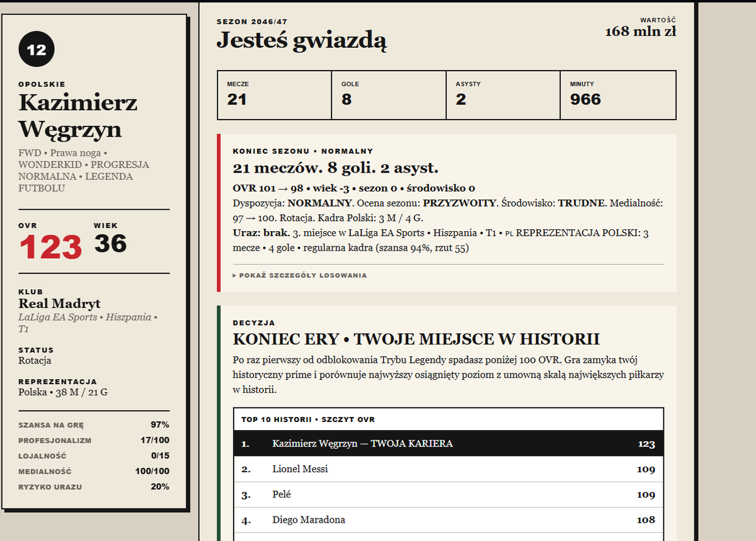Image resolution: width=756 pixels, height=541 pixels.
Task: Click the Gole 8 stat box
Action: 389,95
